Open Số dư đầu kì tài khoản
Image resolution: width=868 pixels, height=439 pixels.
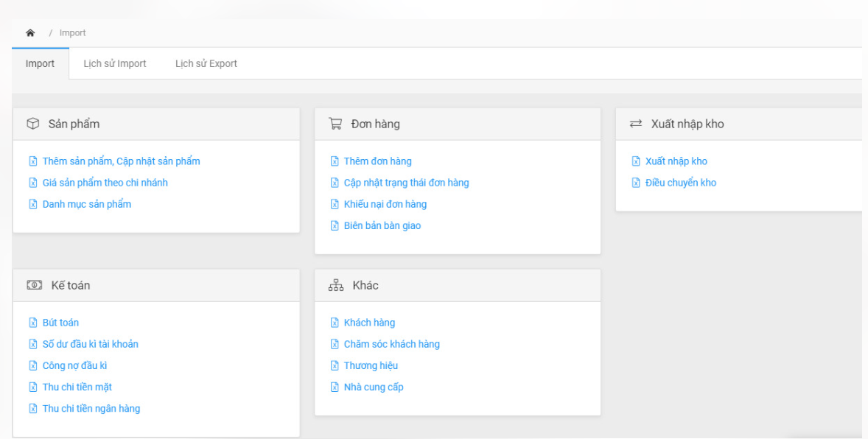click(x=90, y=344)
